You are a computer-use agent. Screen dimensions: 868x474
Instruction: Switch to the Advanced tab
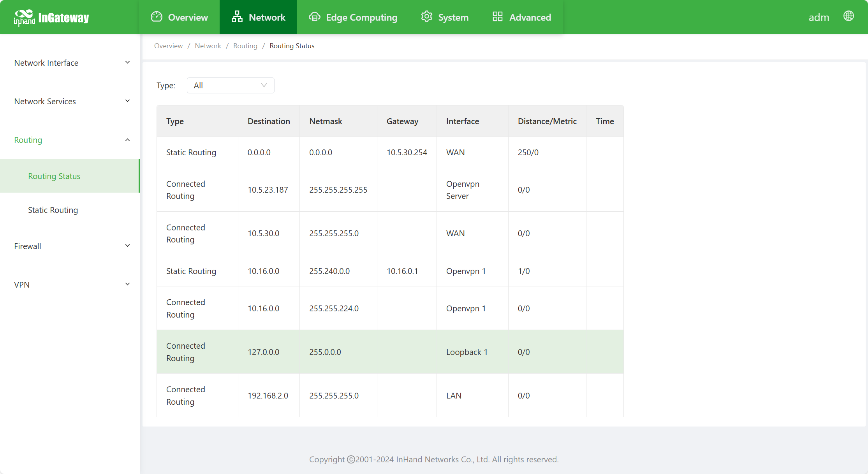(530, 18)
